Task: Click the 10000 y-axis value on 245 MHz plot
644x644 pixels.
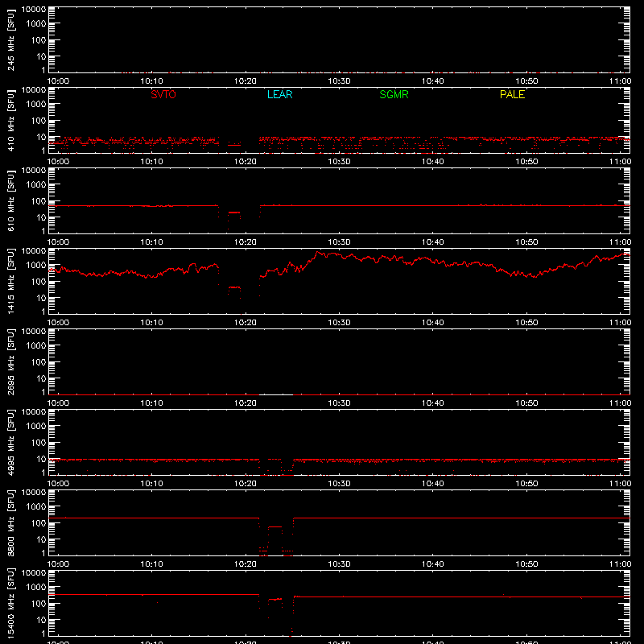Action: pyautogui.click(x=34, y=10)
